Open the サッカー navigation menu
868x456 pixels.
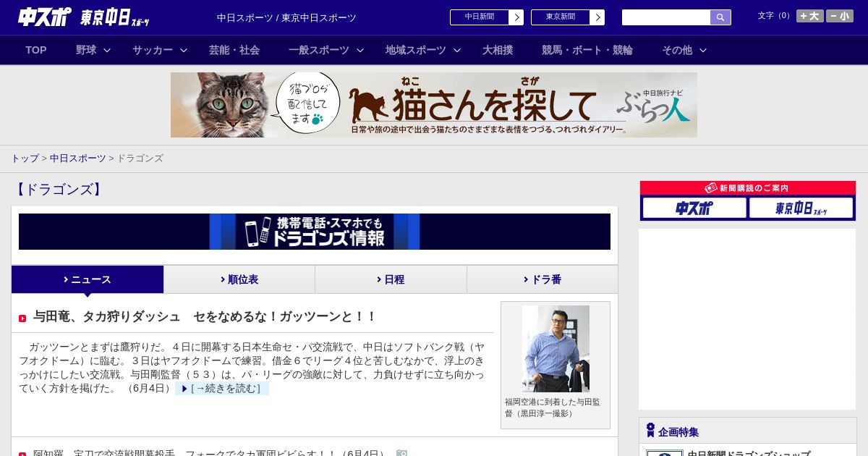point(153,50)
